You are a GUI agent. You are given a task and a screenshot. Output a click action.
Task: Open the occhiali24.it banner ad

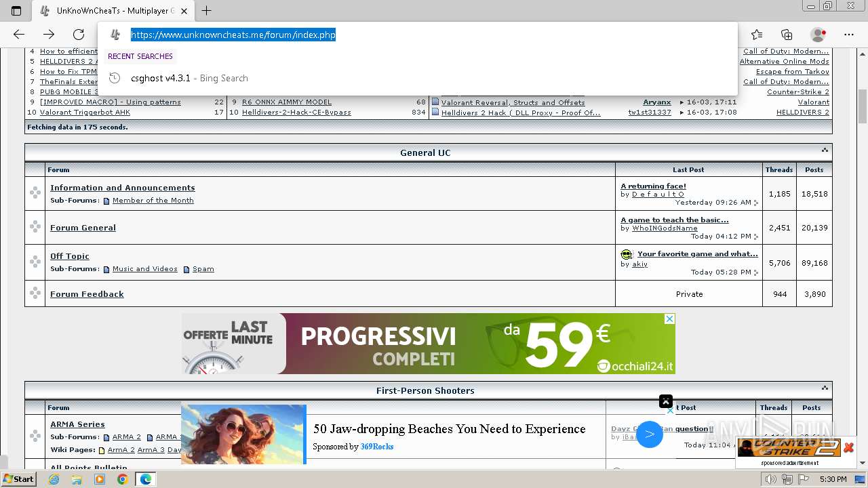pos(429,344)
